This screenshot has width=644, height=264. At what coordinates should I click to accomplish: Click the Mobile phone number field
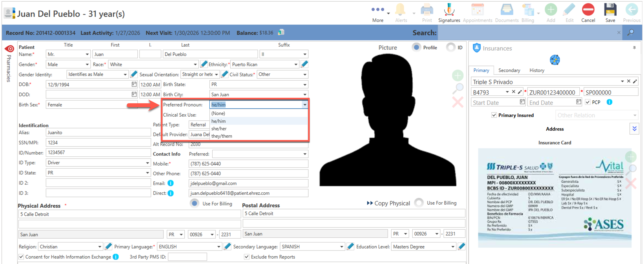tap(248, 164)
